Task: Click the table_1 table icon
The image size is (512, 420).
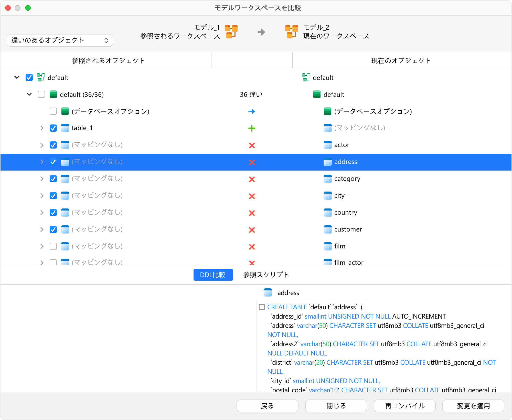Action: pyautogui.click(x=65, y=128)
